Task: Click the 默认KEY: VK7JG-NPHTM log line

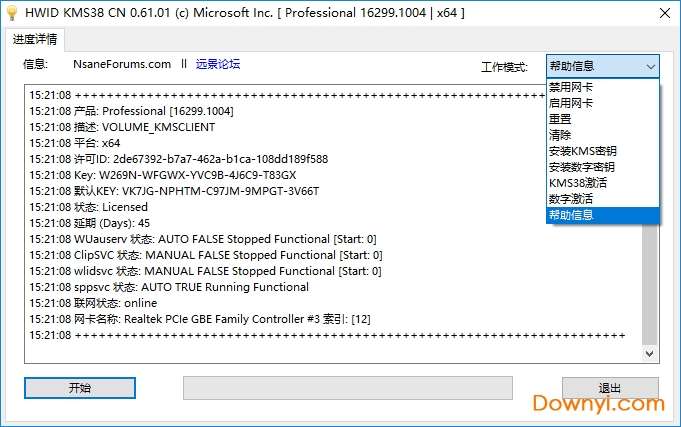Action: [174, 191]
